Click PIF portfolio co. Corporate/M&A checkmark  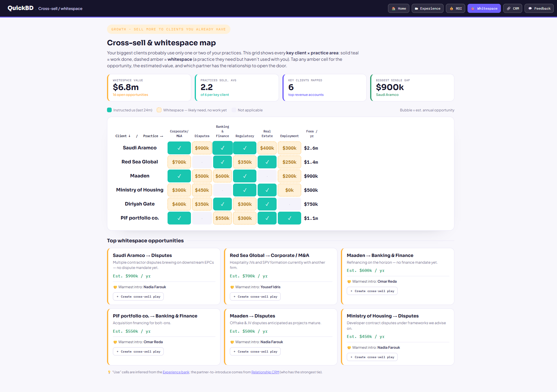tap(179, 218)
